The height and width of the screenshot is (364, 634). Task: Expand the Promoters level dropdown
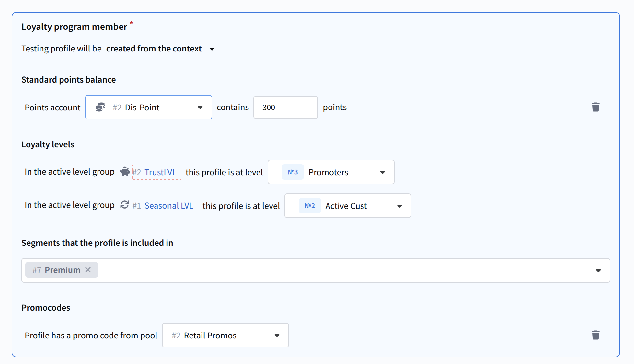click(382, 172)
